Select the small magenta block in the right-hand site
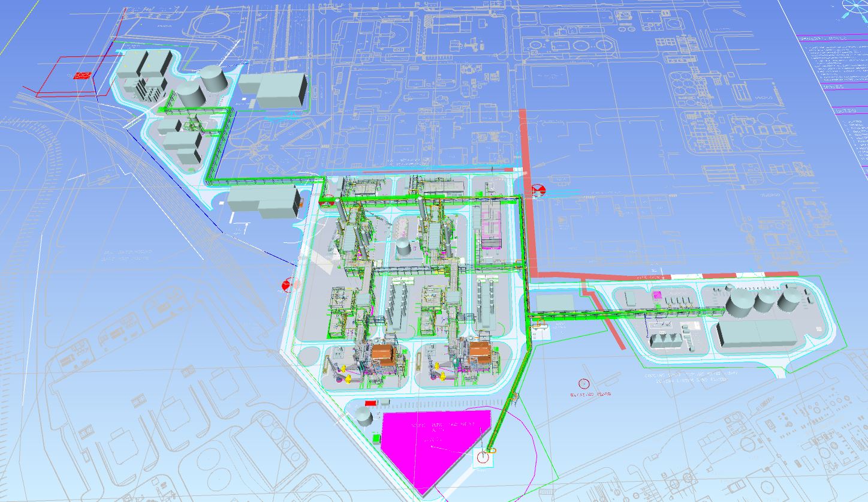The image size is (868, 502). click(x=656, y=296)
